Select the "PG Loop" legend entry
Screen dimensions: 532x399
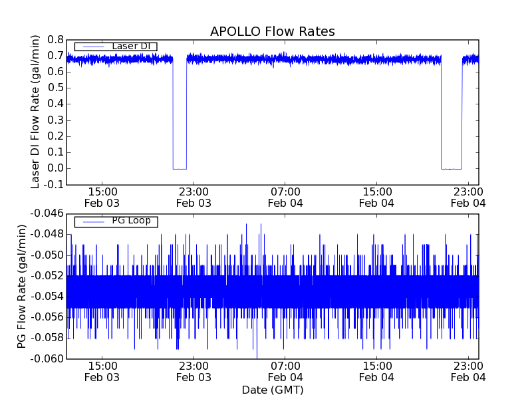point(116,221)
